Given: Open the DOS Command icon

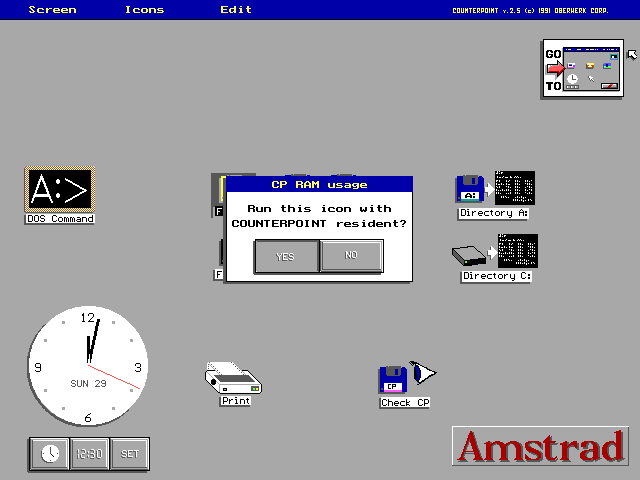Looking at the screenshot, I should 59,189.
